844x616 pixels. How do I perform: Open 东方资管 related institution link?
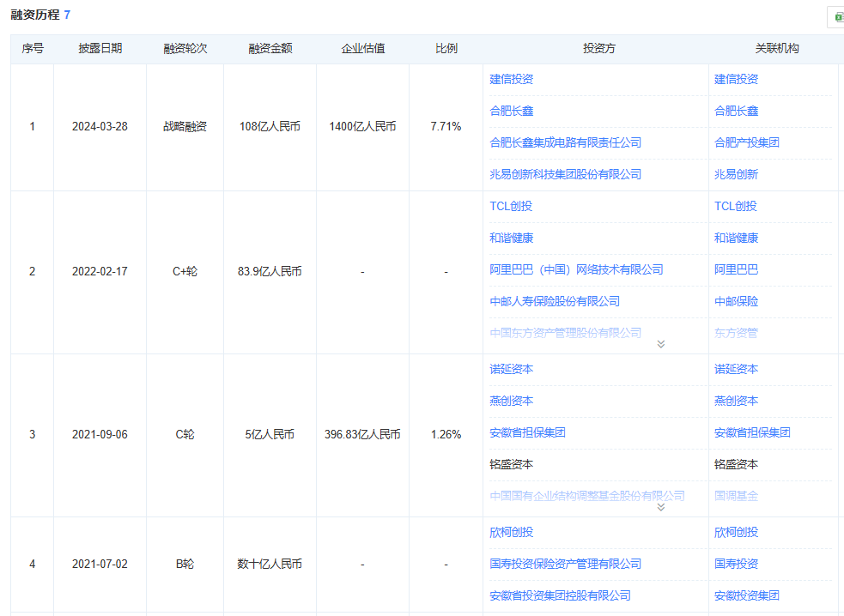pos(736,333)
